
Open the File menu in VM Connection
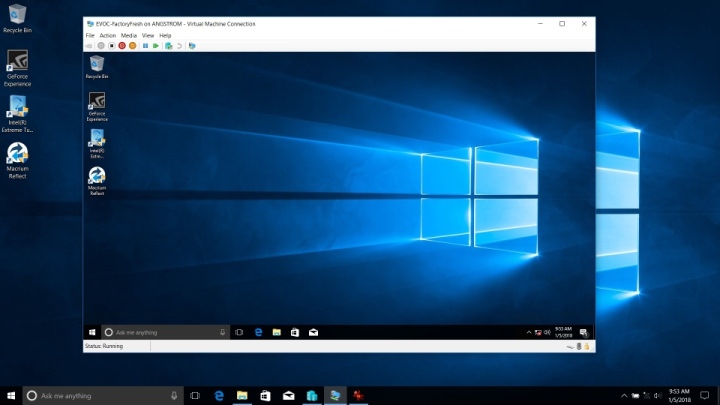90,35
